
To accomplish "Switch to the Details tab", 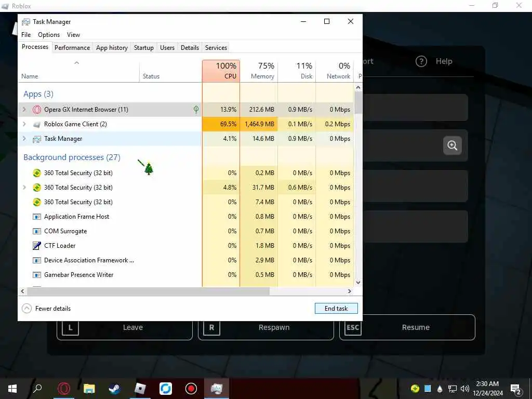I will tap(190, 47).
